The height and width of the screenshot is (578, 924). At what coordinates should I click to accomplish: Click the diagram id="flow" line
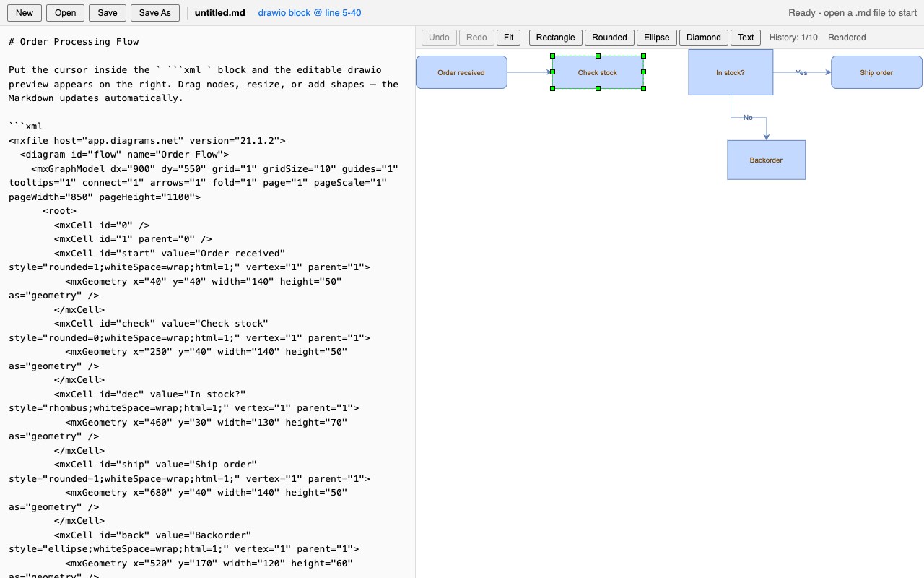pos(124,155)
